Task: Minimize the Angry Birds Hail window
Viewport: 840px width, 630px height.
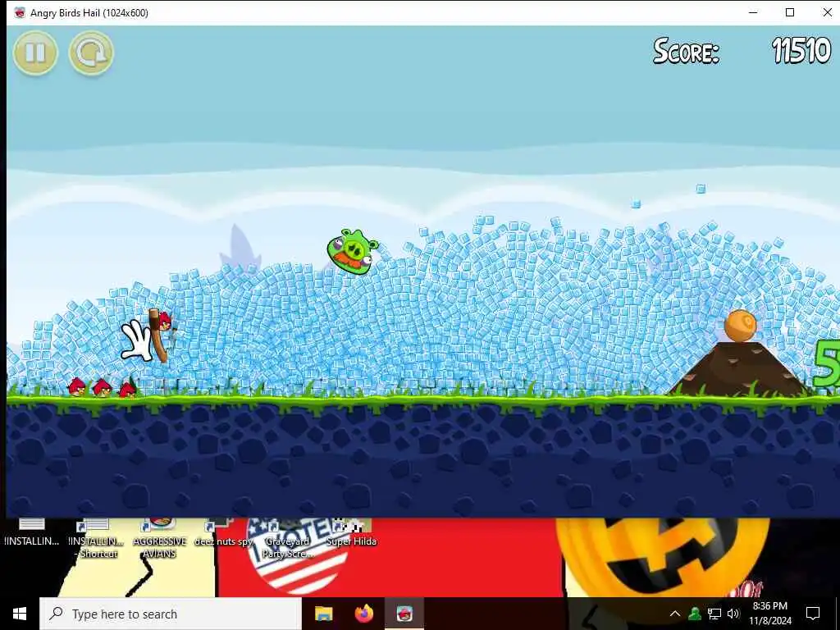Action: pyautogui.click(x=753, y=12)
